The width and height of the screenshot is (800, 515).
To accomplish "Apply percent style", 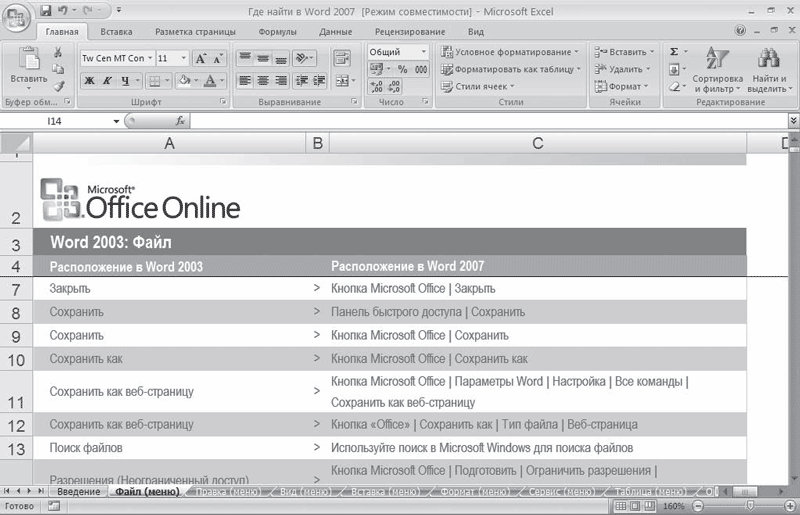I will (403, 69).
